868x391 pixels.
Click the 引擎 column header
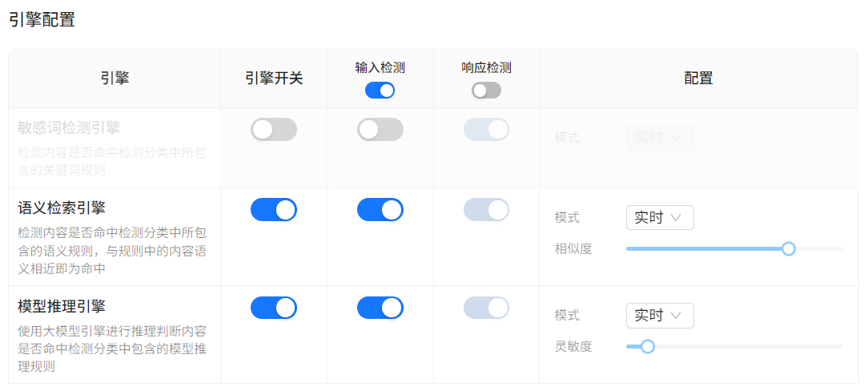(x=115, y=79)
